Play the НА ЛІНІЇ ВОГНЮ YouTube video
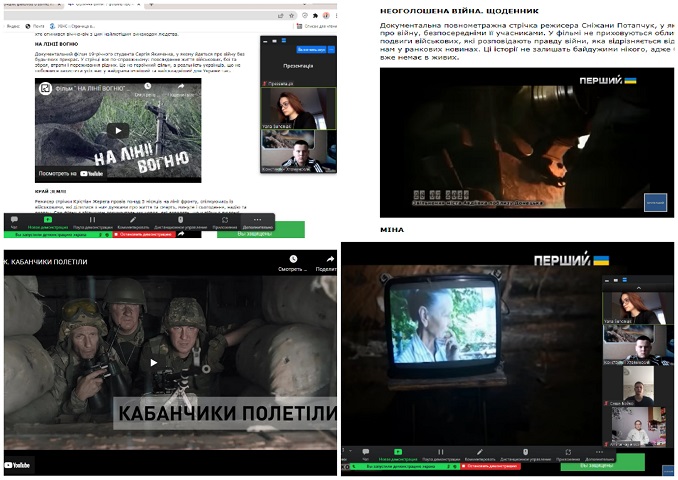Image resolution: width=678 pixels, height=480 pixels. [x=118, y=130]
